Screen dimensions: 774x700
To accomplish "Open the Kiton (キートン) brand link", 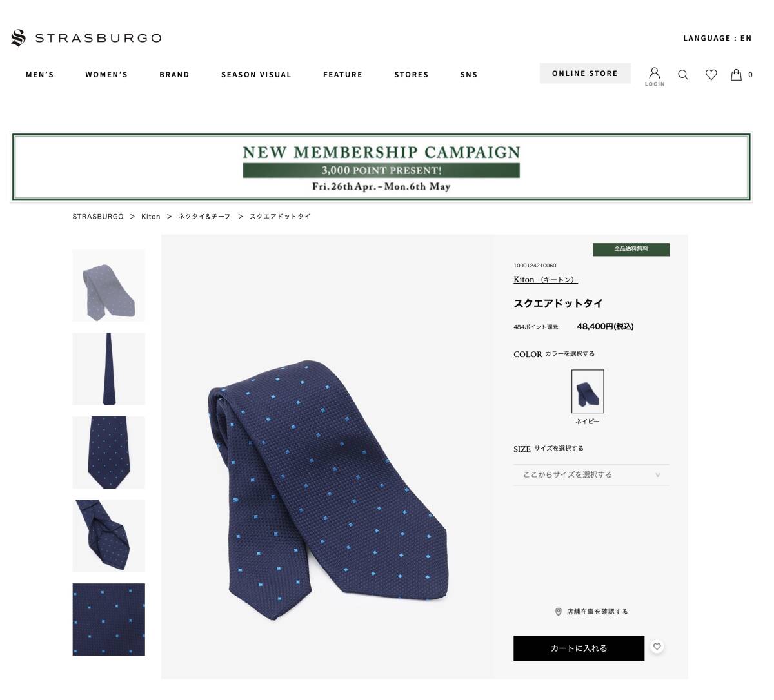I will point(546,280).
